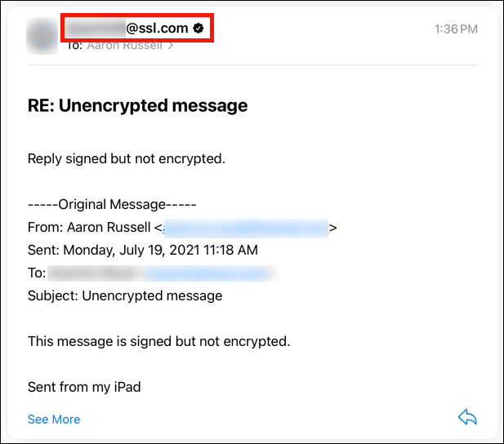Open blurred email link in From line
The image size is (504, 444).
tap(246, 228)
